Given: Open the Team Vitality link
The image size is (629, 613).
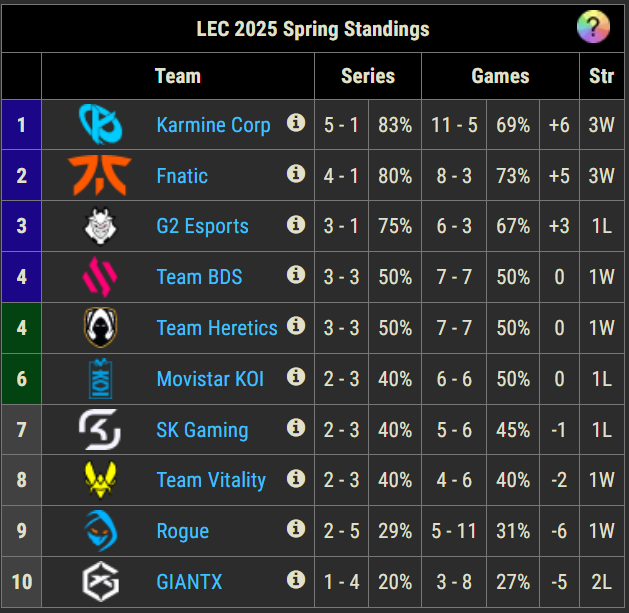Looking at the screenshot, I should pyautogui.click(x=211, y=480).
